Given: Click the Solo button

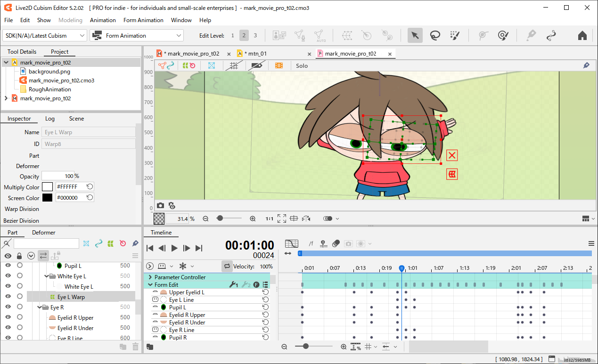Looking at the screenshot, I should 302,66.
